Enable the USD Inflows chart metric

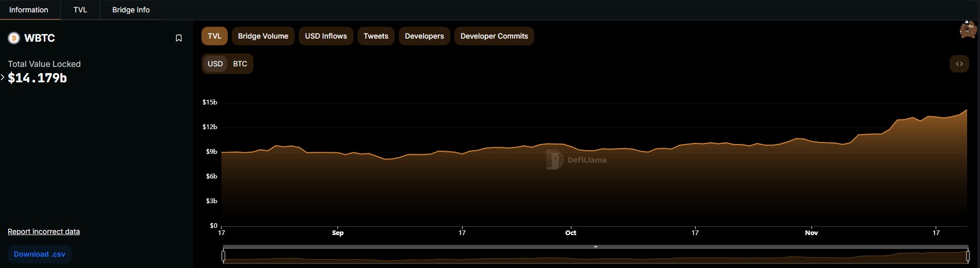(x=326, y=36)
